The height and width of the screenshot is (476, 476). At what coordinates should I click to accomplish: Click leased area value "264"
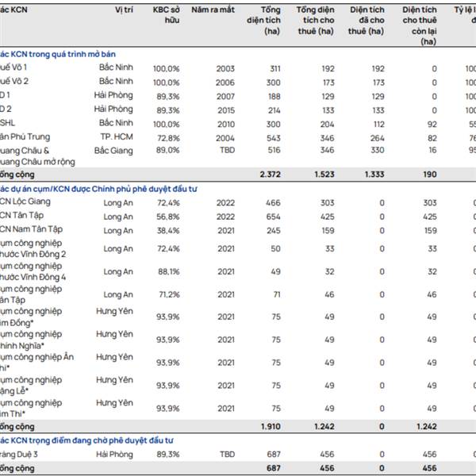(378, 138)
